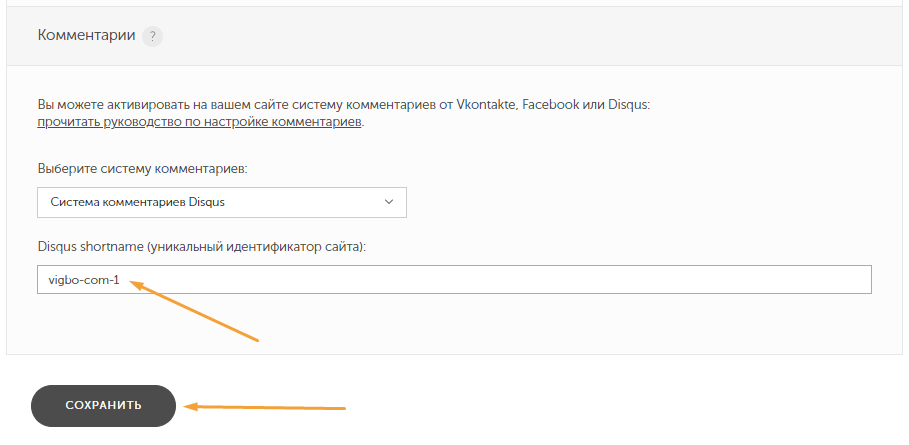Click the Вы можете активировать description text
The width and height of the screenshot is (909, 445).
coord(344,105)
